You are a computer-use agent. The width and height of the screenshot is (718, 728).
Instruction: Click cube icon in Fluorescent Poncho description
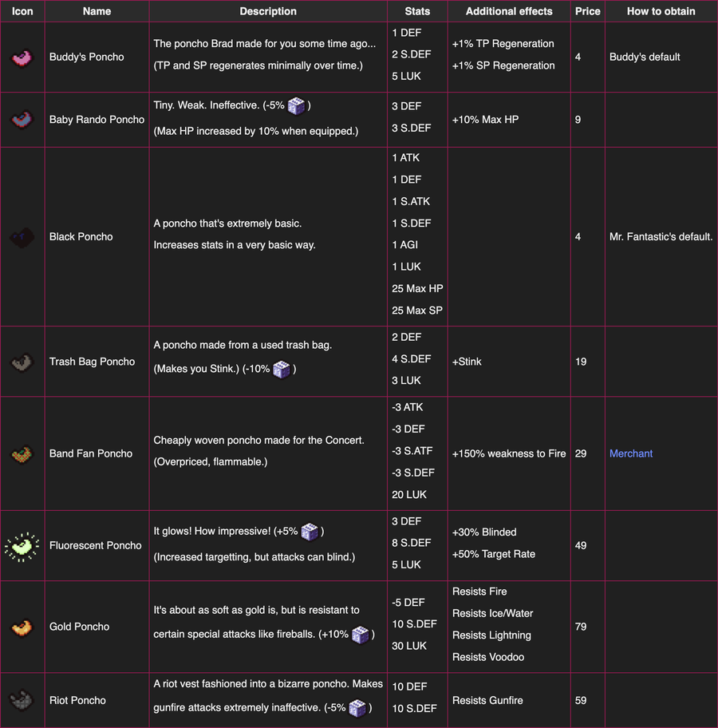pos(310,532)
